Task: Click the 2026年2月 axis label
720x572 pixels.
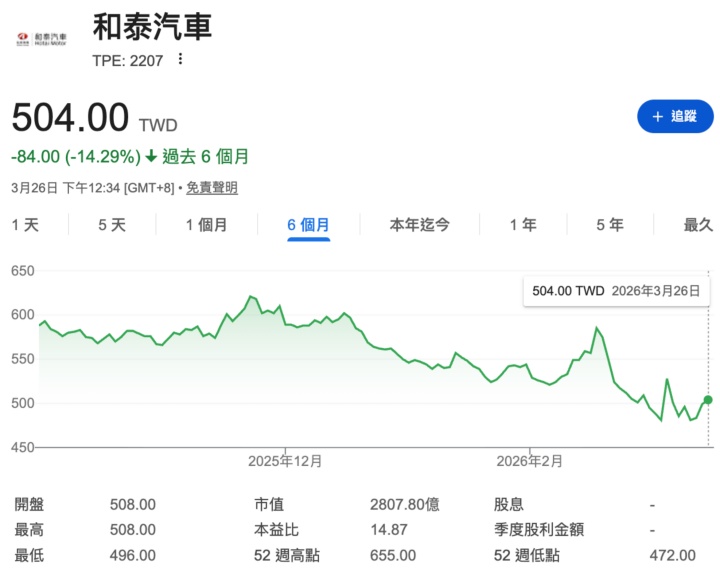Action: (x=530, y=461)
